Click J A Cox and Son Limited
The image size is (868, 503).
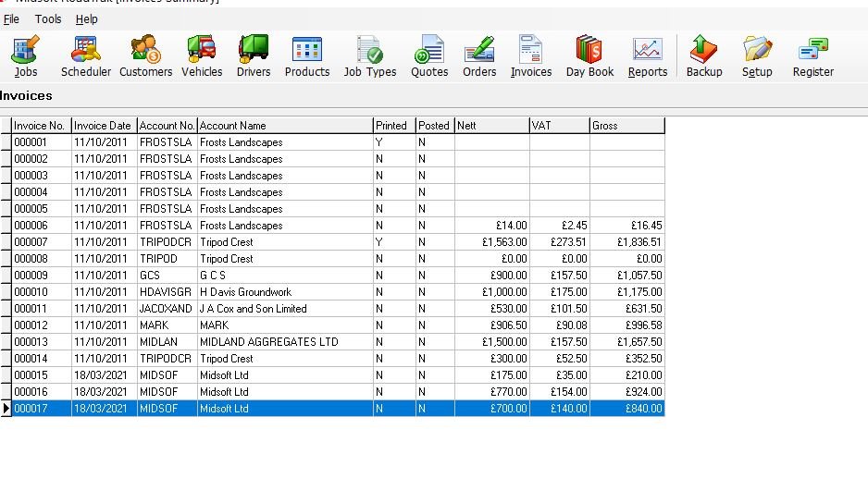[x=286, y=308]
